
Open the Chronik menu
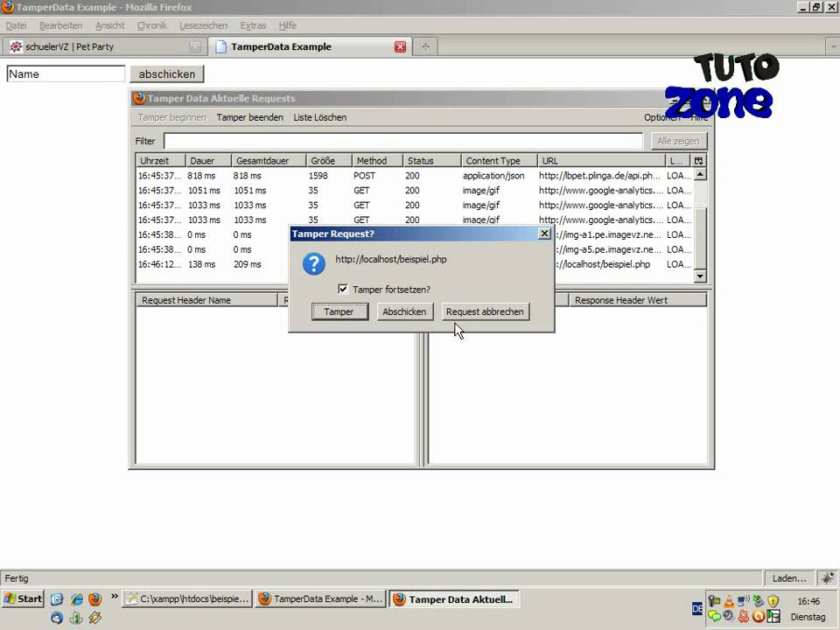click(152, 25)
